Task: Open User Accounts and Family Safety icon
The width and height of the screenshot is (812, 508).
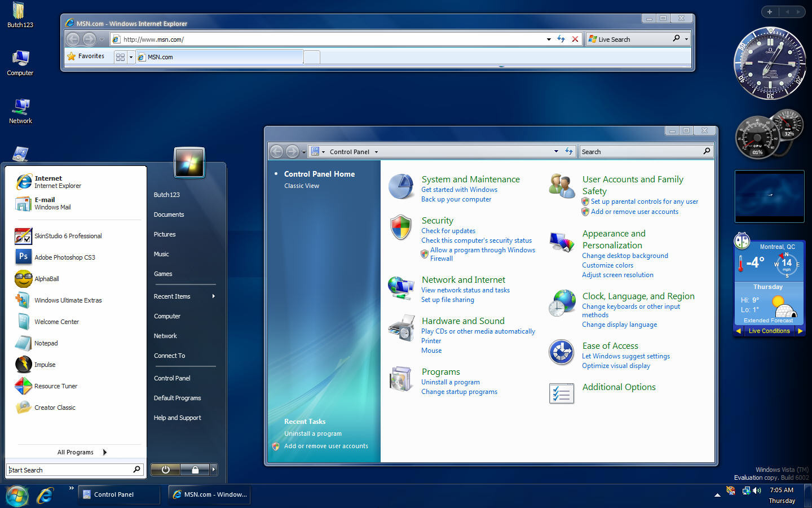Action: click(562, 186)
